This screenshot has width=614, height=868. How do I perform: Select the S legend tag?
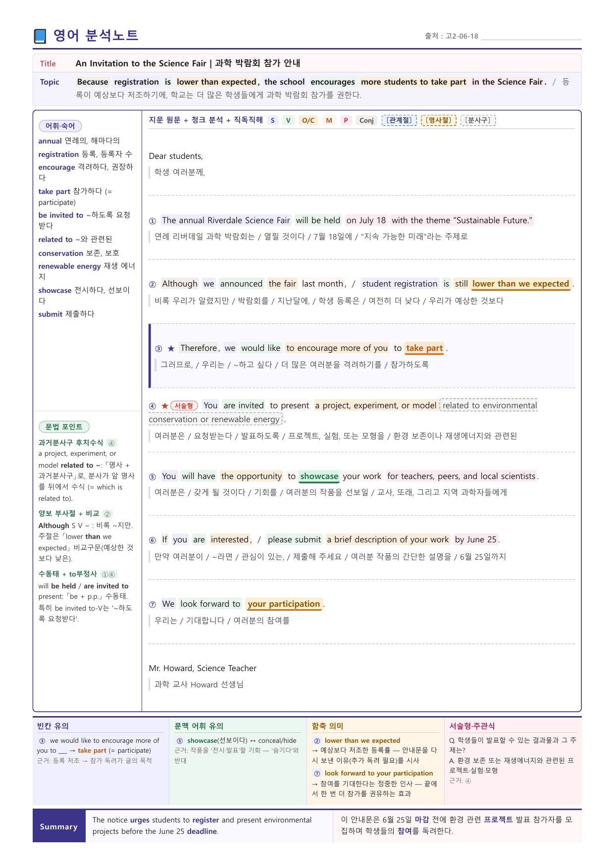[x=272, y=120]
